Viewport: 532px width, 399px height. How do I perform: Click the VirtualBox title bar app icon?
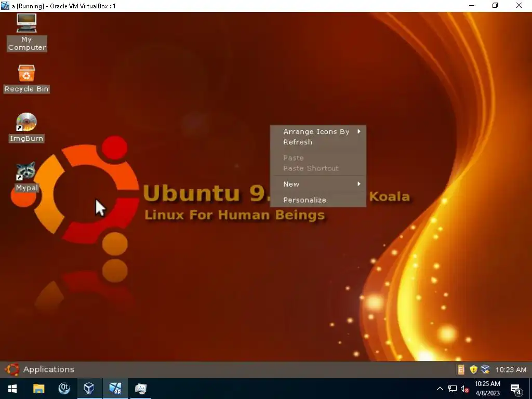coord(5,6)
